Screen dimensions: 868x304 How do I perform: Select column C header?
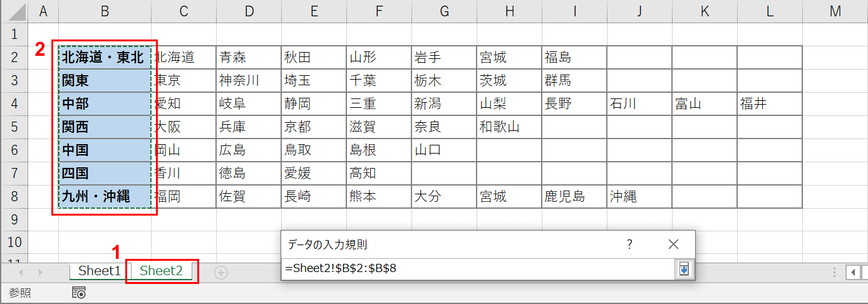(183, 11)
